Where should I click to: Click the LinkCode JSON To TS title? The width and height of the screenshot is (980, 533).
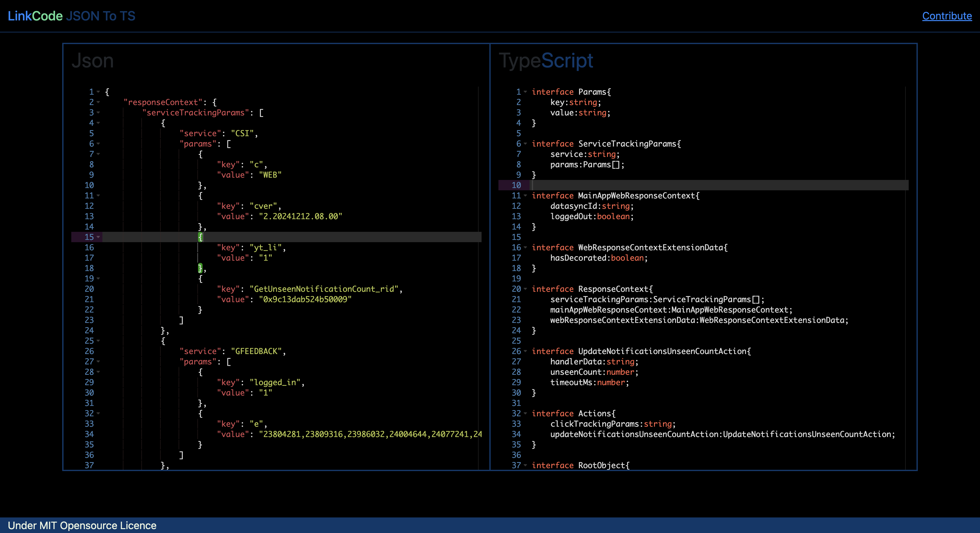72,16
